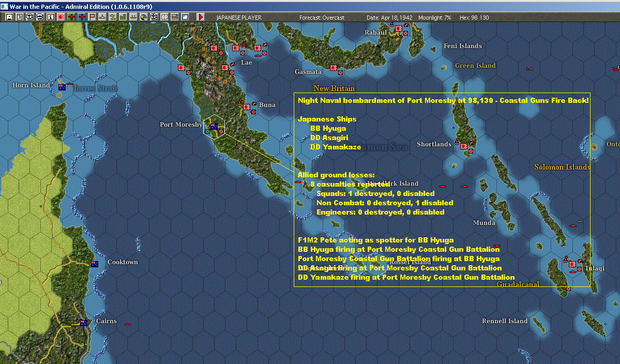Select the Japanese base flag at Rabaul

click(399, 28)
